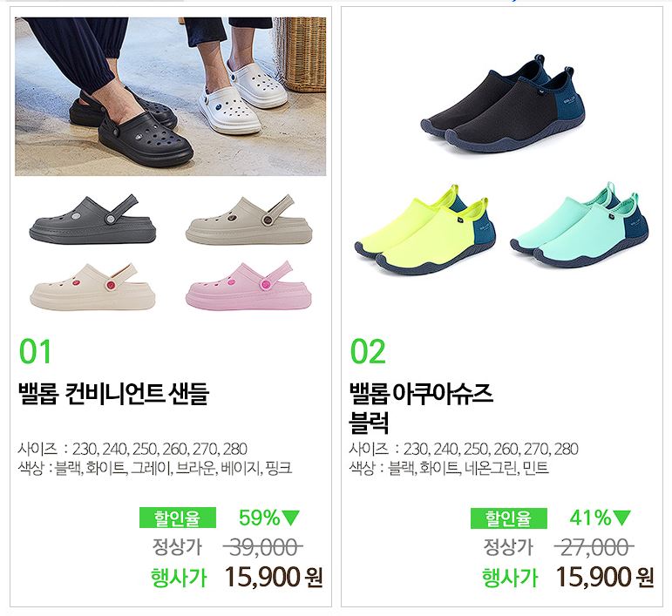Click the sandal color options text line
This screenshot has width=672, height=616.
point(155,468)
